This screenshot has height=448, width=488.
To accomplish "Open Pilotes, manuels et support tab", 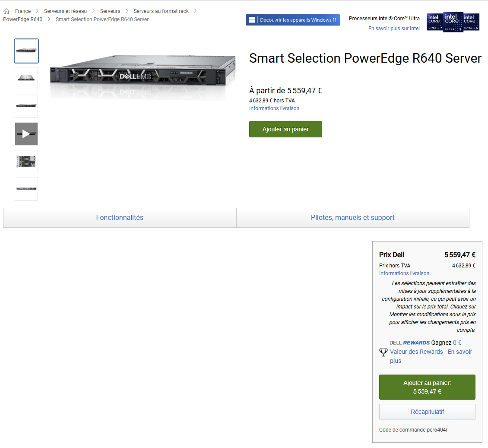I will click(353, 218).
